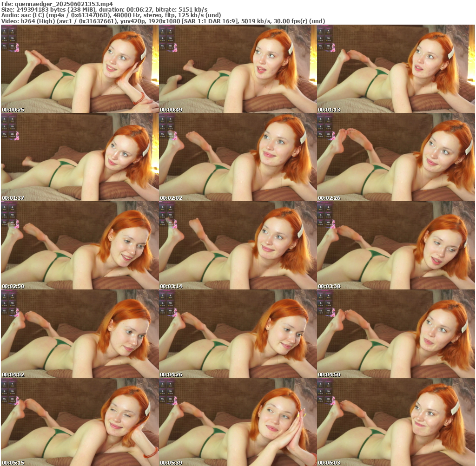The width and height of the screenshot is (476, 466).
Task: Choose the thumbnail timestamped 00:04:26
Action: pos(238,334)
